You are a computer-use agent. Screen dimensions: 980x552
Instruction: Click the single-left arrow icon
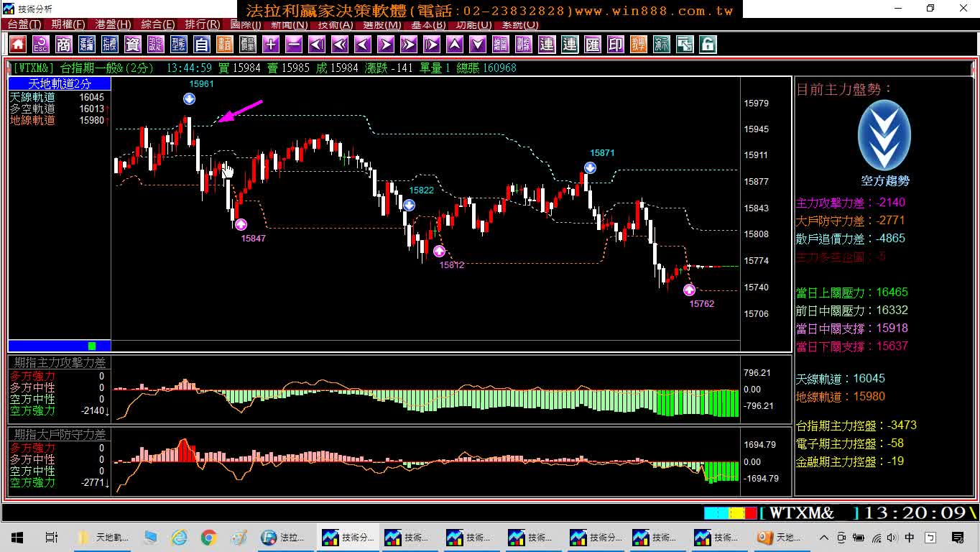pos(362,45)
